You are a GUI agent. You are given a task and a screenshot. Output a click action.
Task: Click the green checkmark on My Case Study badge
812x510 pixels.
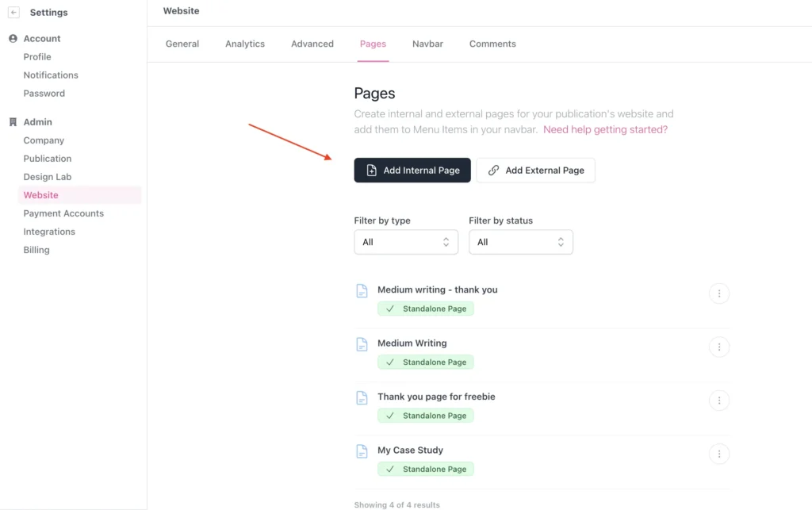click(389, 469)
